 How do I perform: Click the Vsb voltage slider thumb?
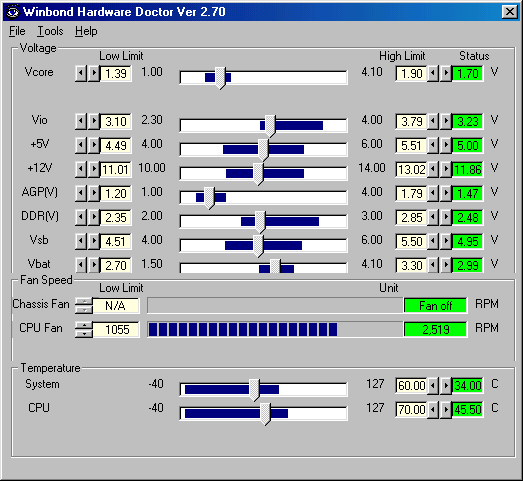click(258, 246)
